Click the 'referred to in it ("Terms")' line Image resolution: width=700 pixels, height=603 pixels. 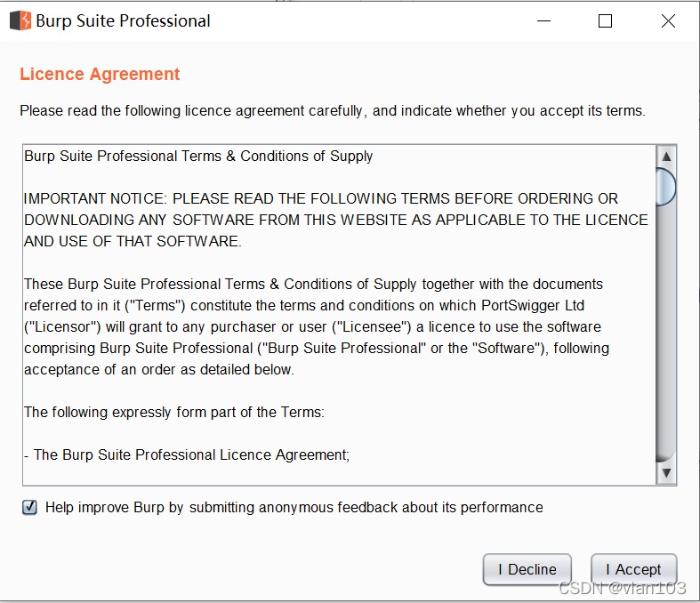pyautogui.click(x=304, y=306)
